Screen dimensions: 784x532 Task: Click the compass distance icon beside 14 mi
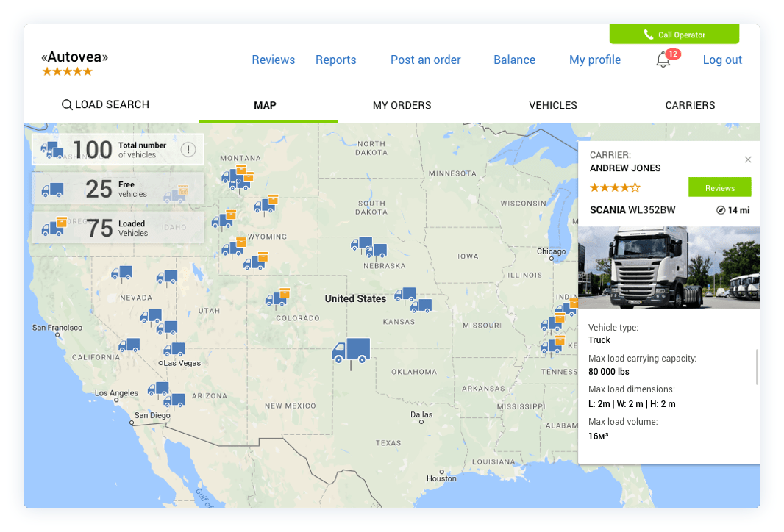(x=721, y=210)
